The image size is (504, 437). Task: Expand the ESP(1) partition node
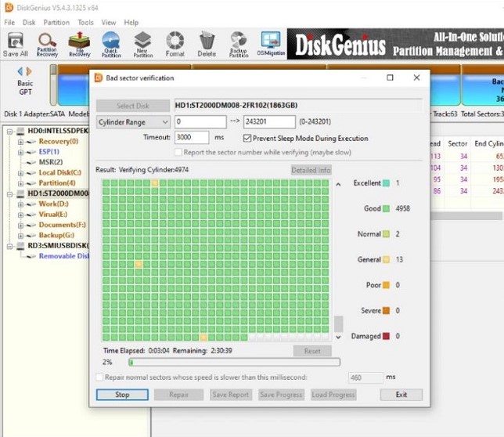pyautogui.click(x=20, y=152)
